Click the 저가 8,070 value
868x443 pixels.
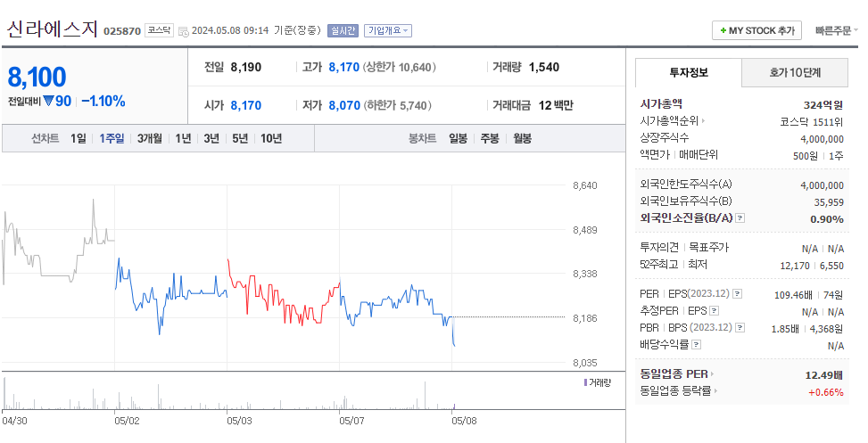(x=344, y=105)
